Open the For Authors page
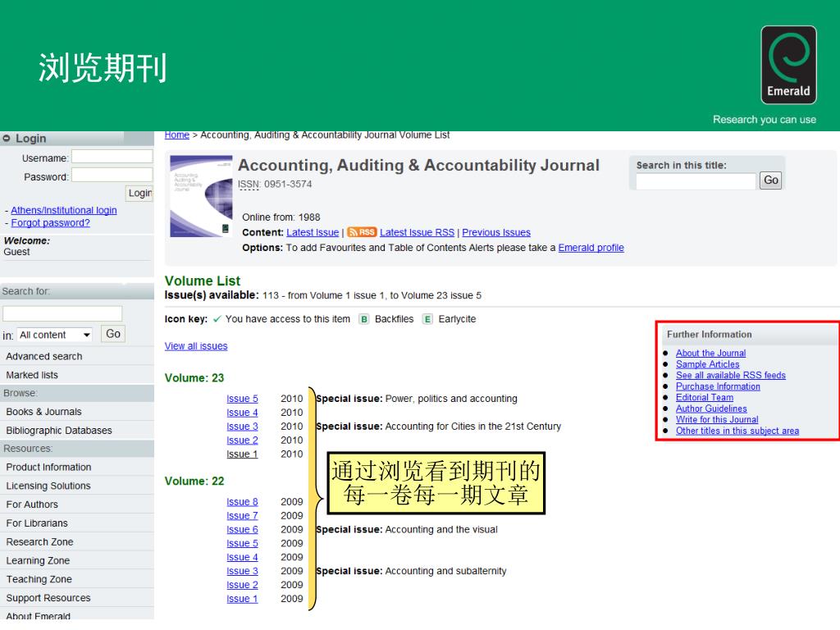The height and width of the screenshot is (630, 840). (x=32, y=504)
